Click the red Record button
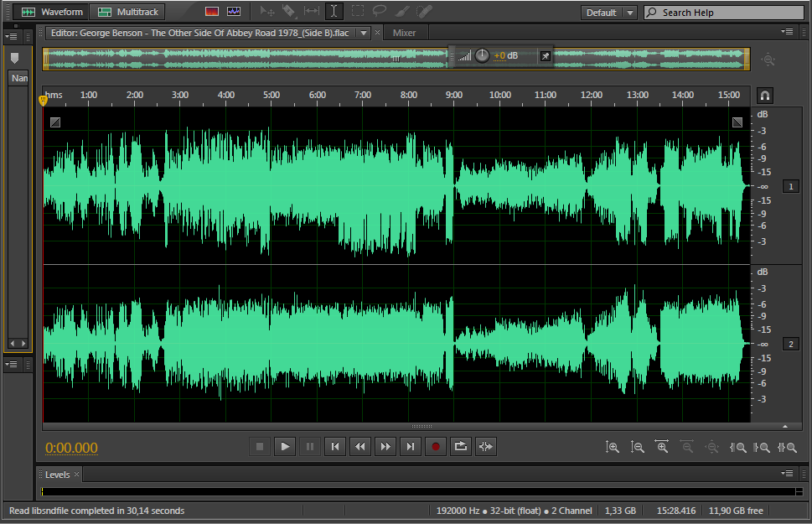Viewport: 812px width, 524px height. pyautogui.click(x=436, y=446)
